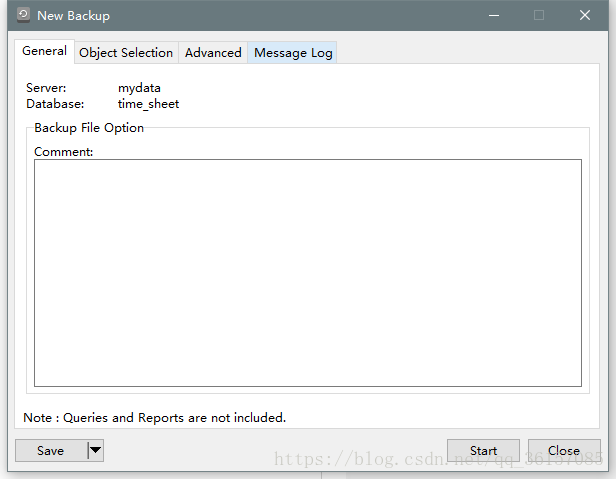This screenshot has height=479, width=616.
Task: Click the Comment: label
Action: [63, 152]
